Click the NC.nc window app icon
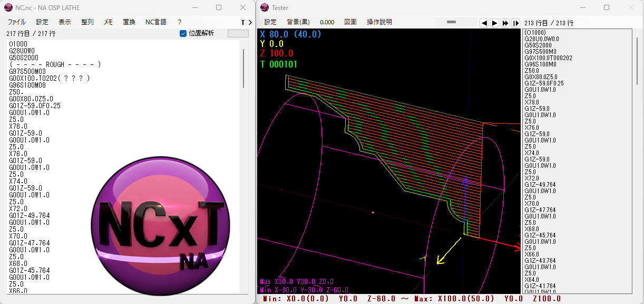 [8, 7]
